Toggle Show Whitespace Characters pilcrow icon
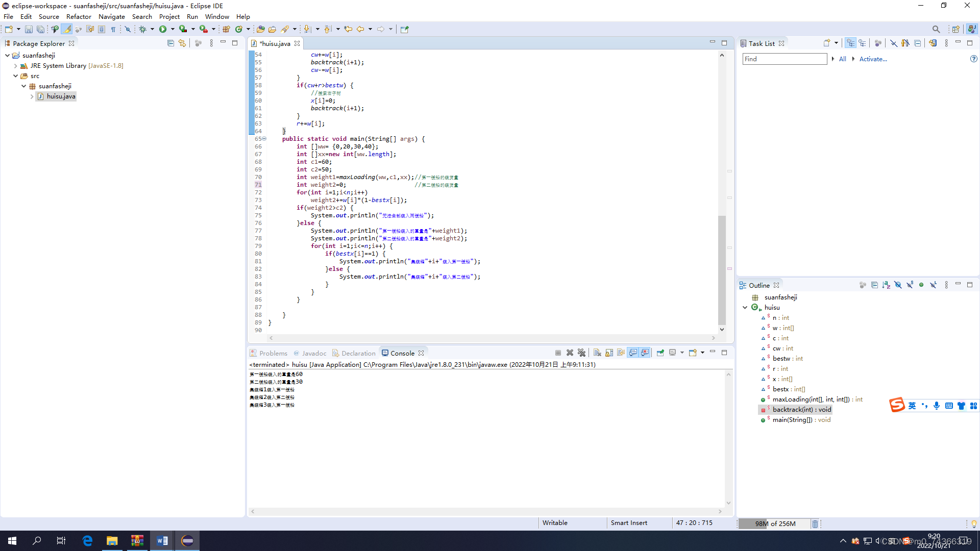The width and height of the screenshot is (980, 551). coord(113,29)
